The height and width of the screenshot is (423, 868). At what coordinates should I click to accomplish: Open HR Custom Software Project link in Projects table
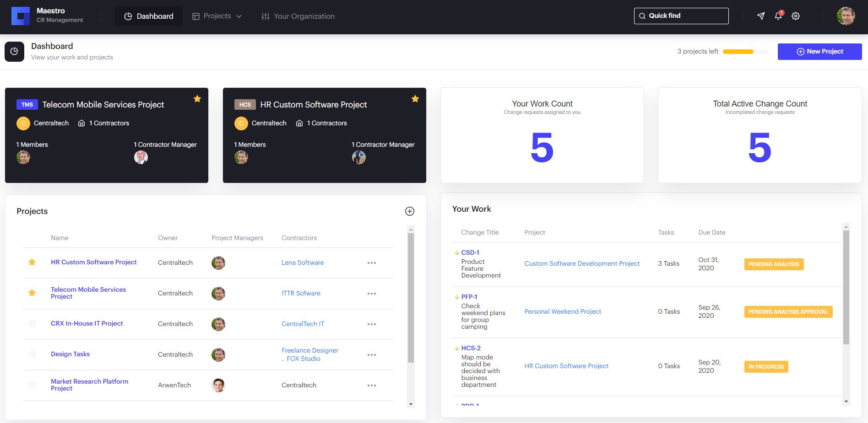tap(93, 262)
